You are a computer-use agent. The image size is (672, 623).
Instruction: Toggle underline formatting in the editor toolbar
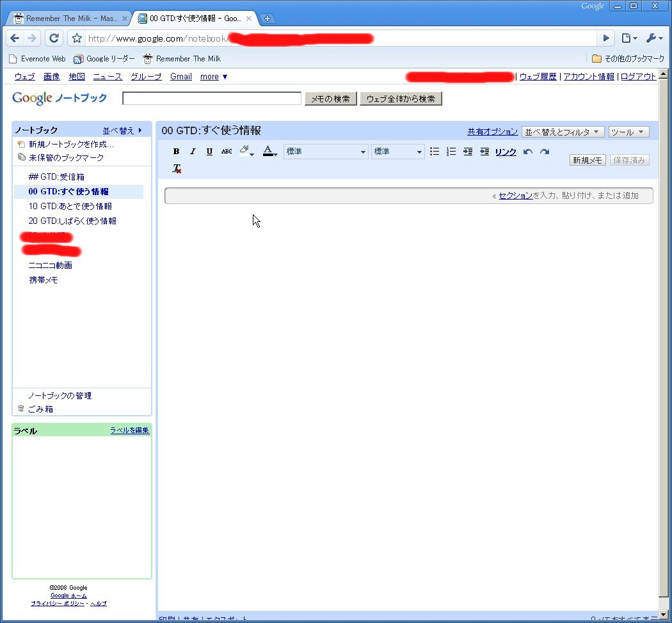point(209,152)
